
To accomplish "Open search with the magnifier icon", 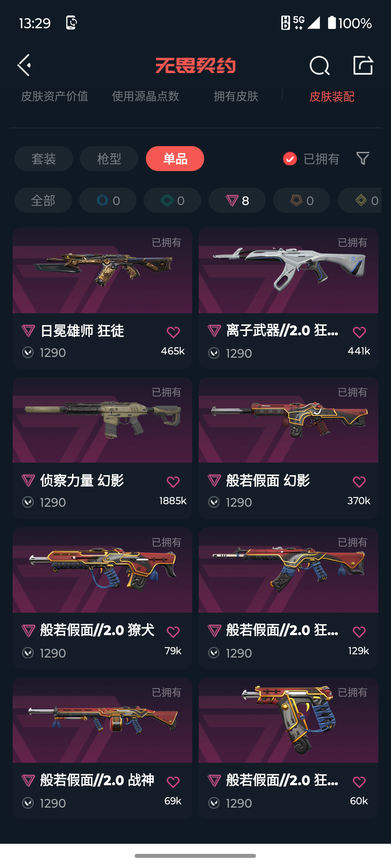I will pyautogui.click(x=320, y=65).
